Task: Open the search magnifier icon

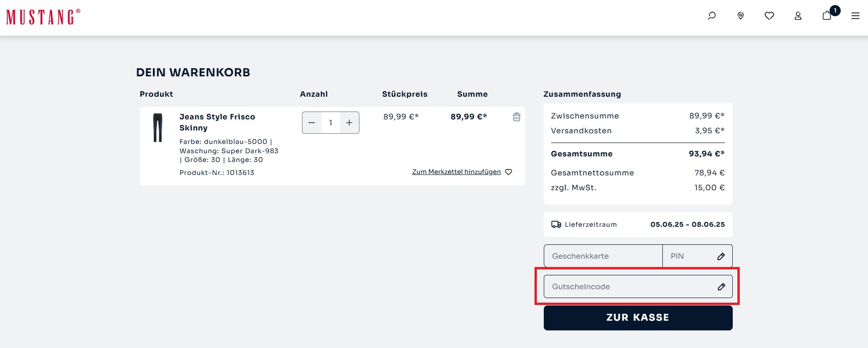Action: point(712,16)
